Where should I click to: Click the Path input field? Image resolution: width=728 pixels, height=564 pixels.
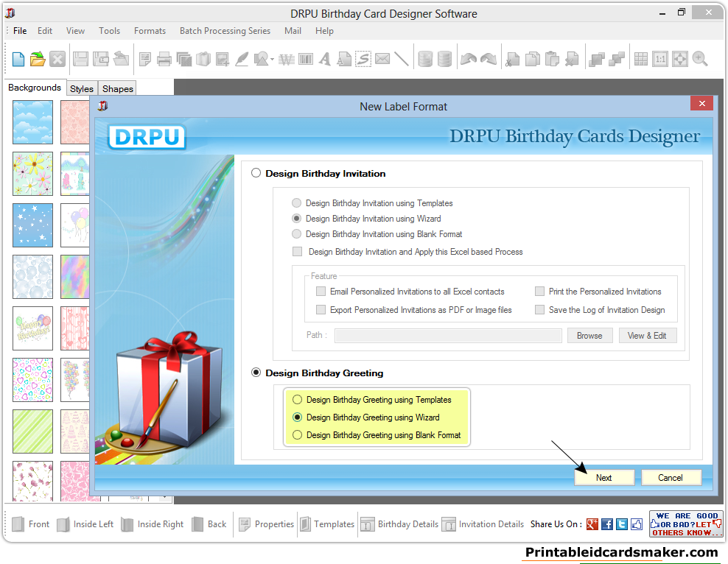pos(448,335)
